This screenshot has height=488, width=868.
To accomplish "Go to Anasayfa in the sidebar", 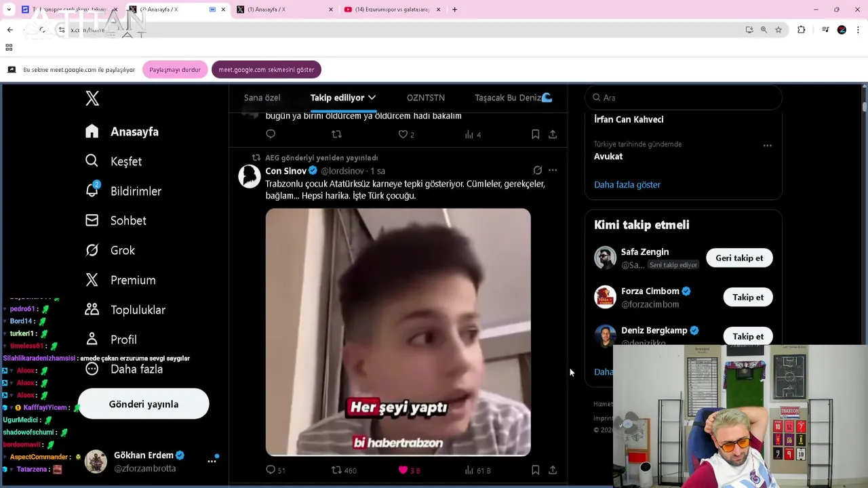I will click(x=122, y=131).
